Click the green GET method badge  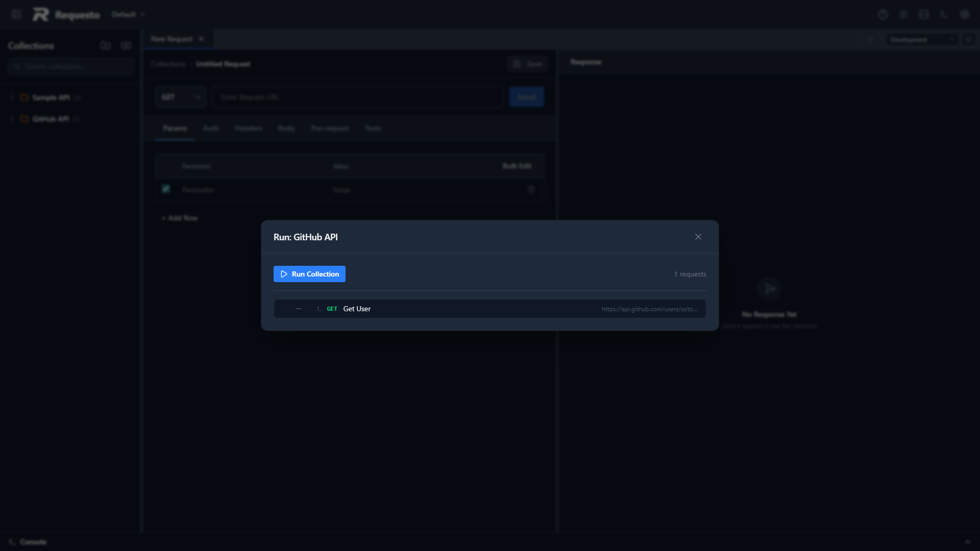point(332,309)
